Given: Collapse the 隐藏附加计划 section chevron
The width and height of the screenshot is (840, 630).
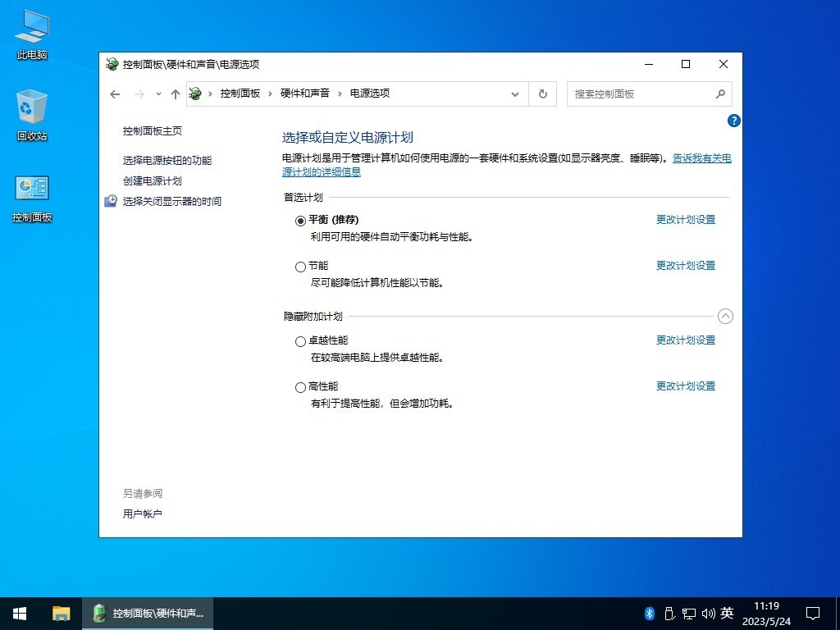Looking at the screenshot, I should pyautogui.click(x=725, y=316).
